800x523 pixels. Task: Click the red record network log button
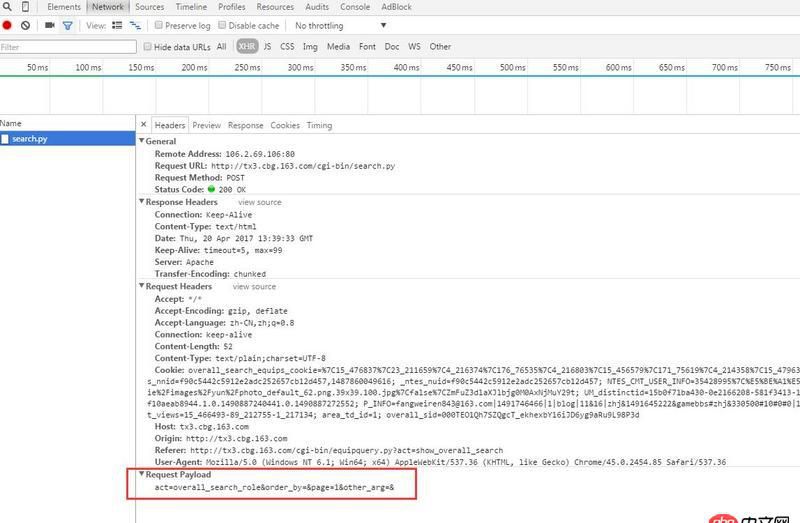pyautogui.click(x=7, y=25)
